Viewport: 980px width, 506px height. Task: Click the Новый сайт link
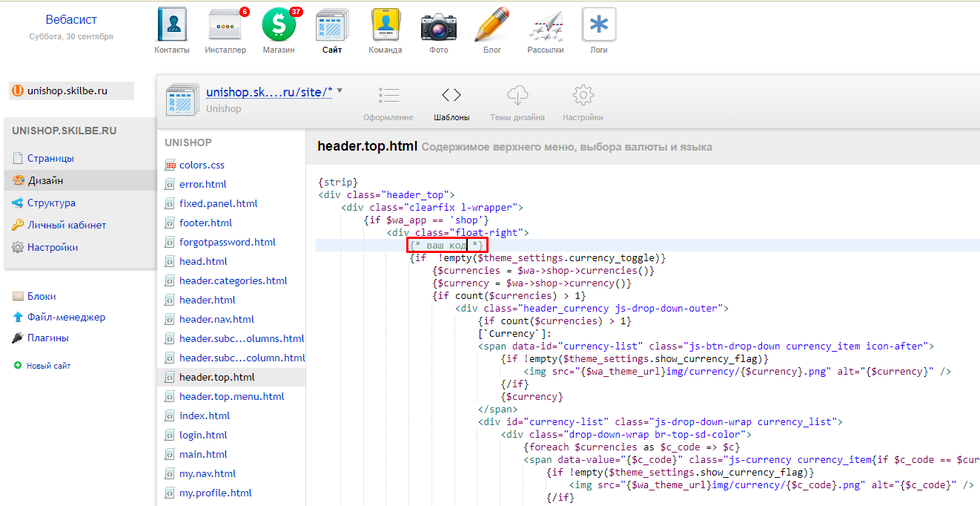(x=48, y=366)
